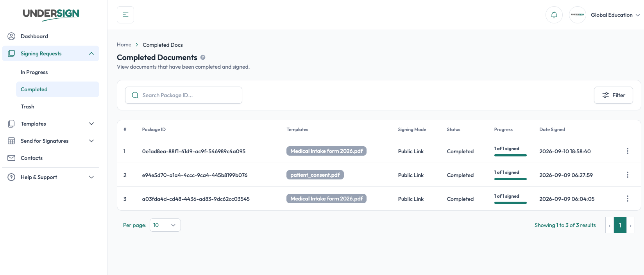
Task: Click the magnifier icon in the search box
Action: point(135,95)
